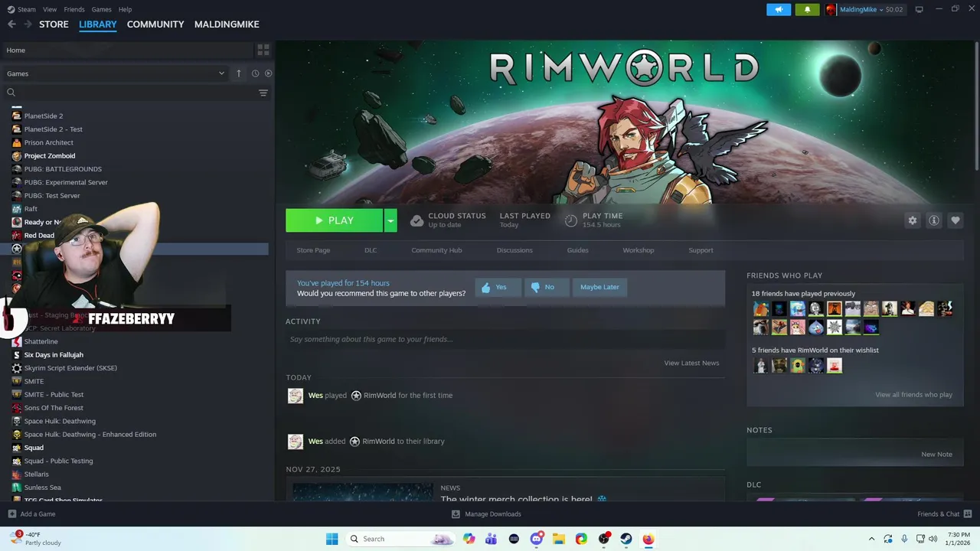Open View Latest News link
980x551 pixels.
691,363
